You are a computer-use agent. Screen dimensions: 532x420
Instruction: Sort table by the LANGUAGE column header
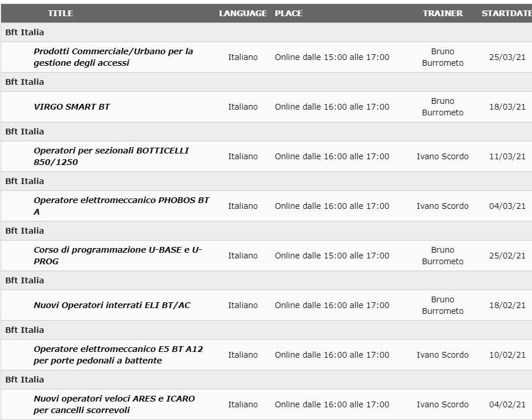243,13
